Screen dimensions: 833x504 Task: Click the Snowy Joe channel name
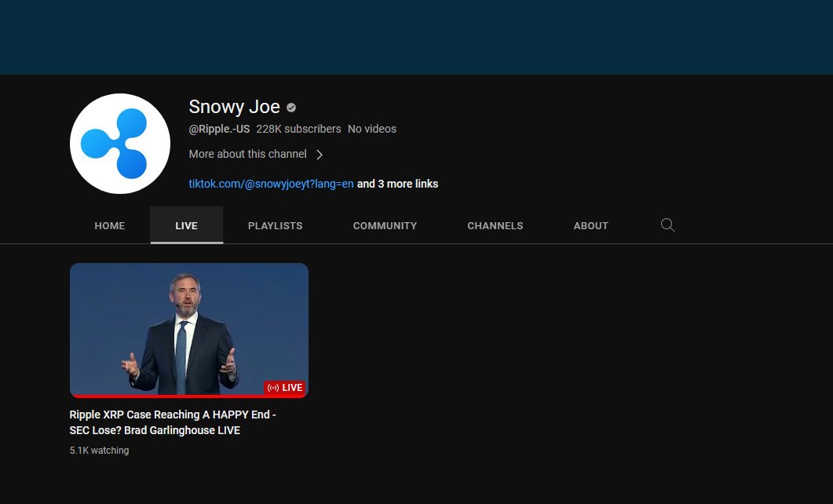234,107
